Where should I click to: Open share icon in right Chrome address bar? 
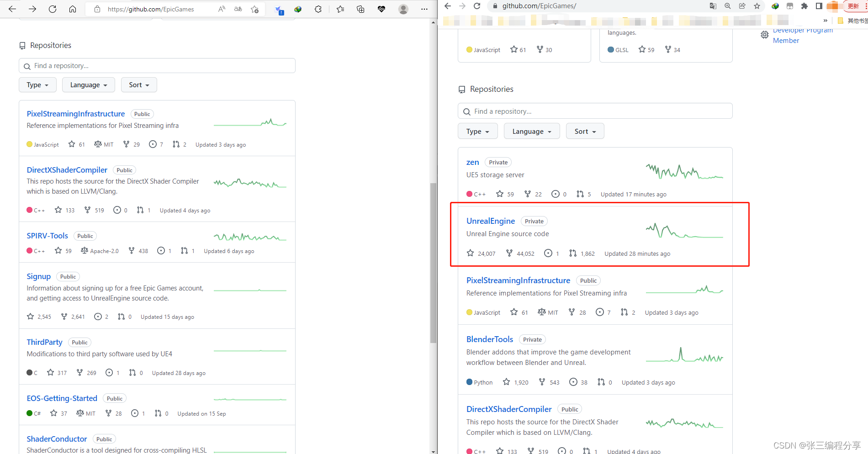click(742, 6)
